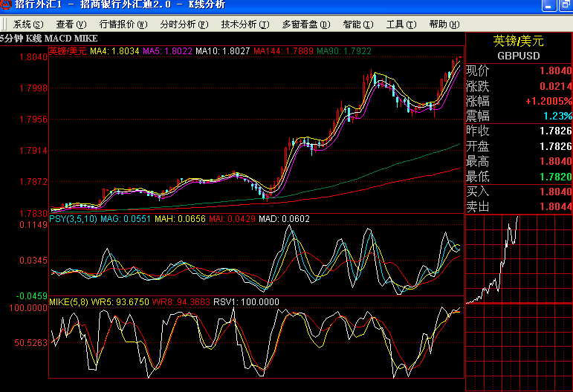Open the 多窗看盘 multi-window menu
573x392 pixels.
[305, 24]
